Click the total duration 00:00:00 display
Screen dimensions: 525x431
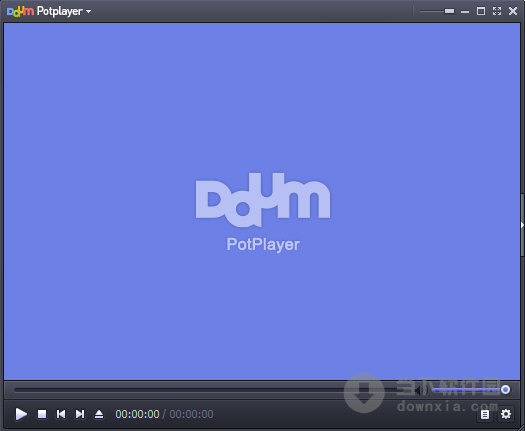pyautogui.click(x=191, y=414)
